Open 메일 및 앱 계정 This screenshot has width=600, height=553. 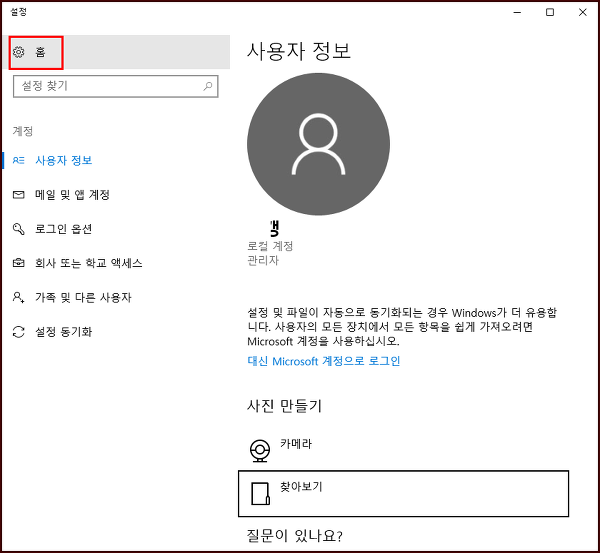(x=72, y=194)
